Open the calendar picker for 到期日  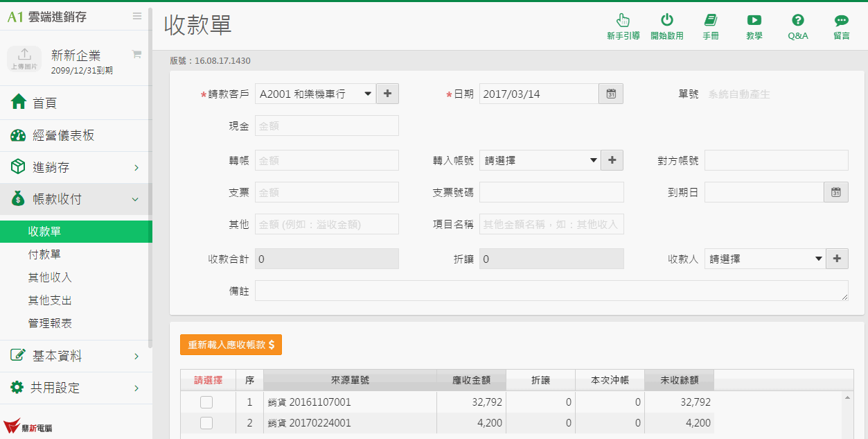(836, 192)
